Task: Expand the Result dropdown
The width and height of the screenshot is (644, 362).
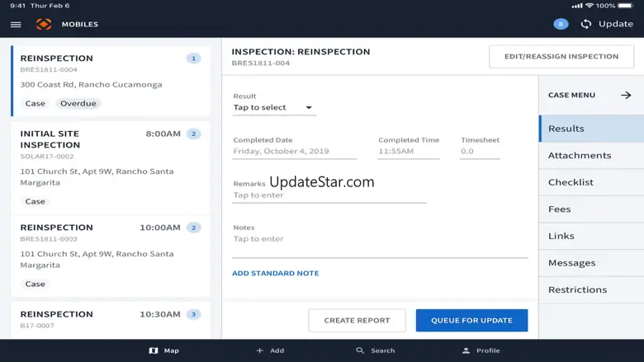Action: click(273, 107)
